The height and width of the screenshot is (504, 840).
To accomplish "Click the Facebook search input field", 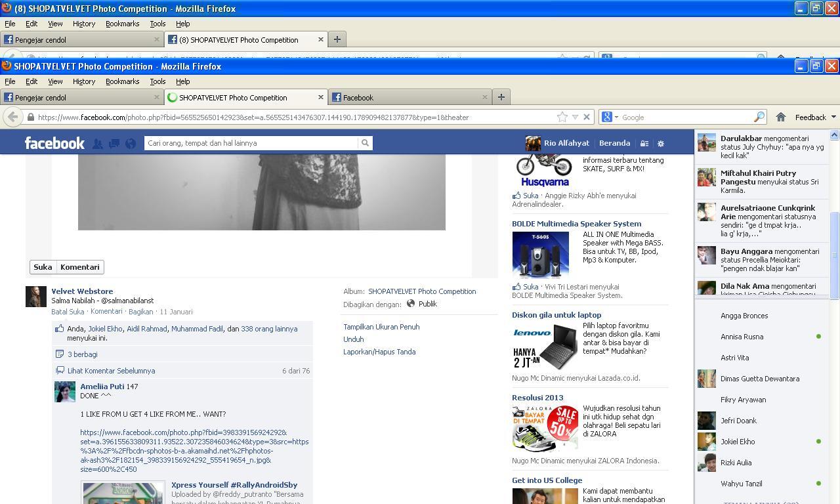I will point(251,143).
